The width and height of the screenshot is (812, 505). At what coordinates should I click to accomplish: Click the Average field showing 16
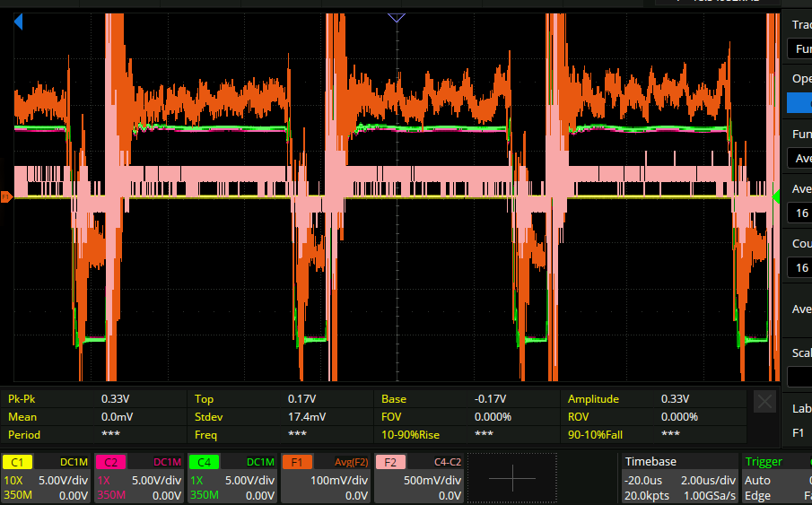point(799,213)
